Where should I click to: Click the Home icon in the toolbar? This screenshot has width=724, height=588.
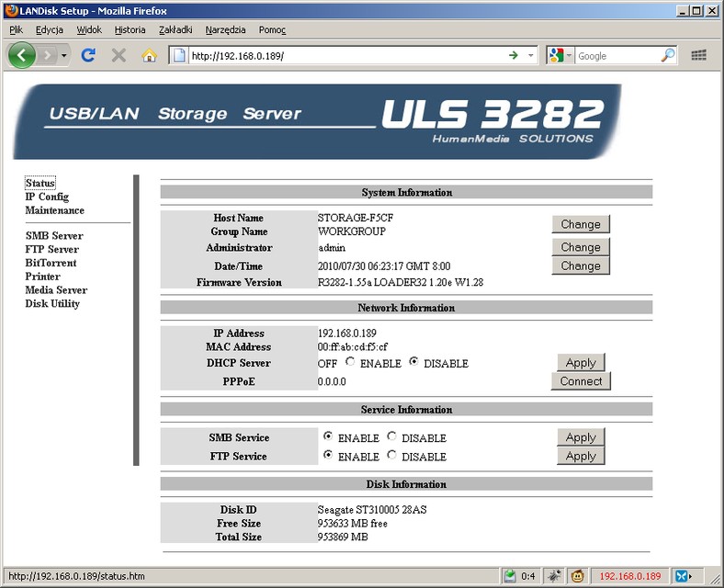tap(149, 55)
